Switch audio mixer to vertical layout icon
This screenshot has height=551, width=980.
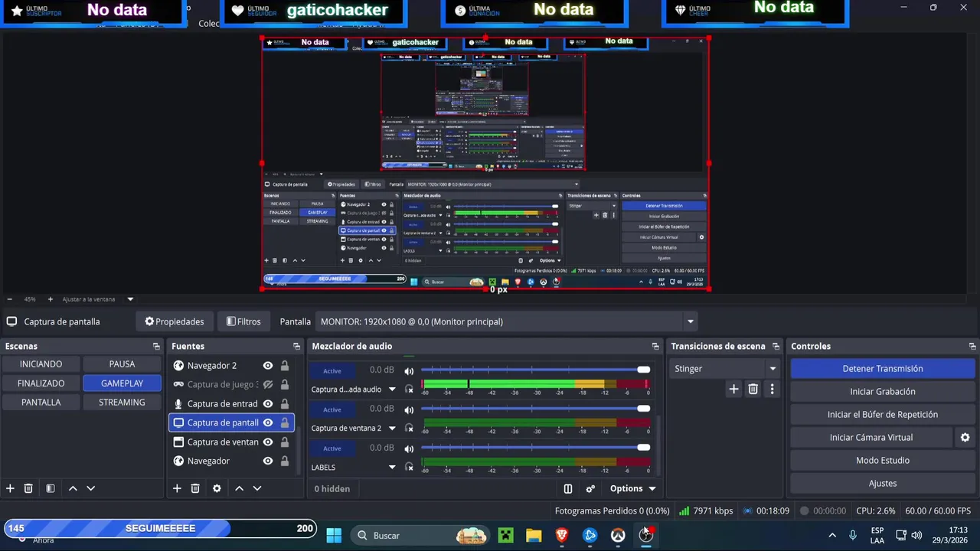568,488
